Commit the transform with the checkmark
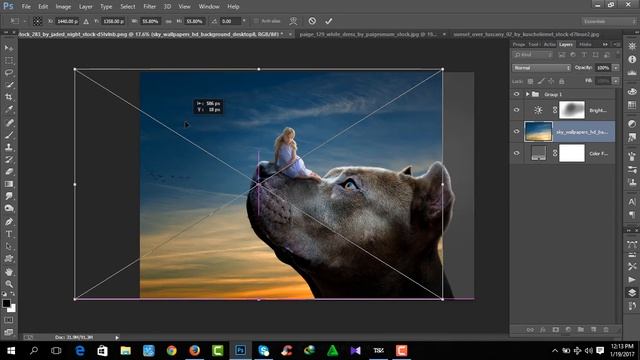Image resolution: width=640 pixels, height=360 pixels. pos(329,21)
